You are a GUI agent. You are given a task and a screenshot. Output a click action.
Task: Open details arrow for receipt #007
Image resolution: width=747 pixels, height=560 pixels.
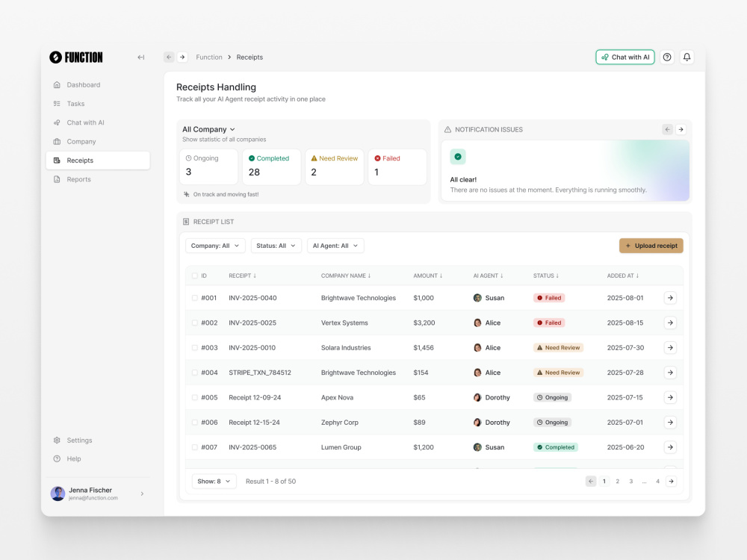point(670,447)
